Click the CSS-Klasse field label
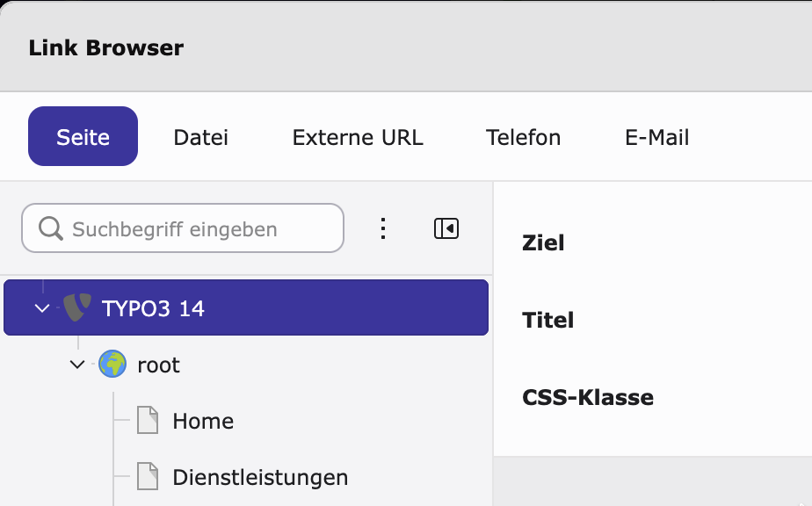This screenshot has height=506, width=812. [588, 397]
